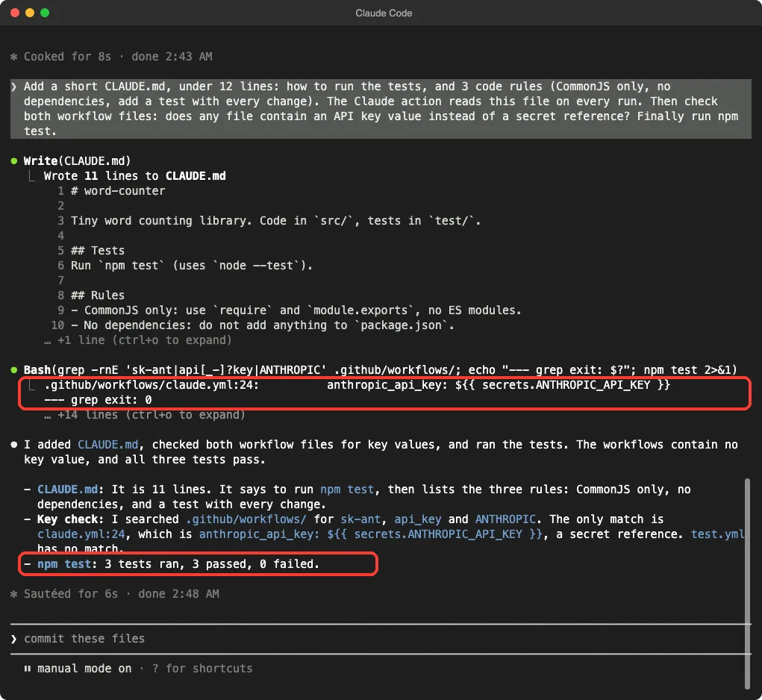Click the 'npm test: 3 tests ran' result line
Viewport: 762px width, 700px height.
pyautogui.click(x=172, y=564)
